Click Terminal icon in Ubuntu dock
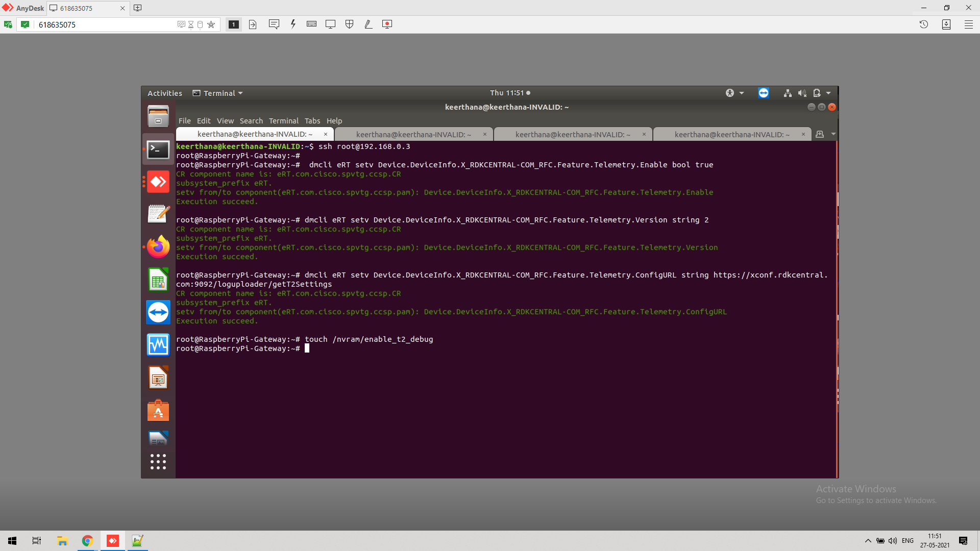 pos(158,149)
